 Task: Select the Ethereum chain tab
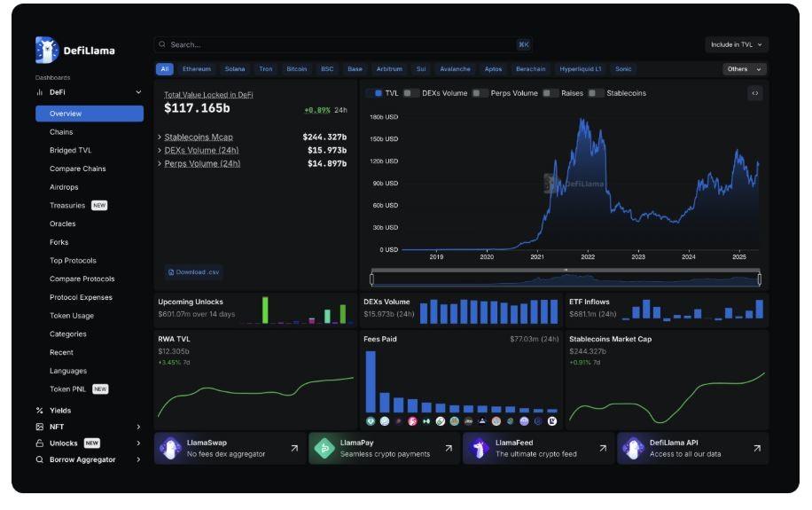click(x=197, y=69)
